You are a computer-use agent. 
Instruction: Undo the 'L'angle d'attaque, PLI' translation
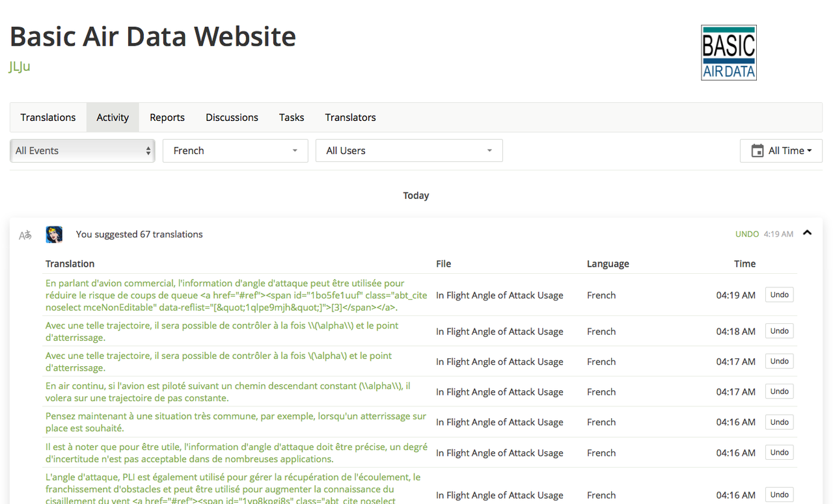coord(779,495)
